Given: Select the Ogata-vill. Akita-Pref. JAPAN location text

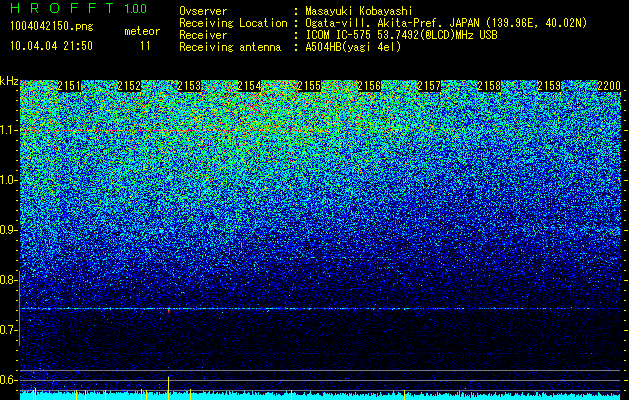Looking at the screenshot, I should [x=446, y=23].
